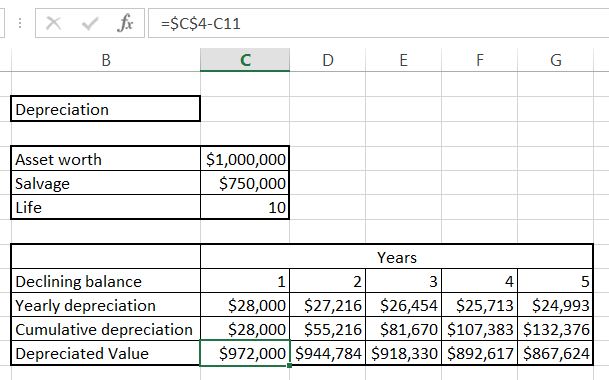Click the formula bar vertical dots handle
The image size is (609, 380).
[20, 23]
